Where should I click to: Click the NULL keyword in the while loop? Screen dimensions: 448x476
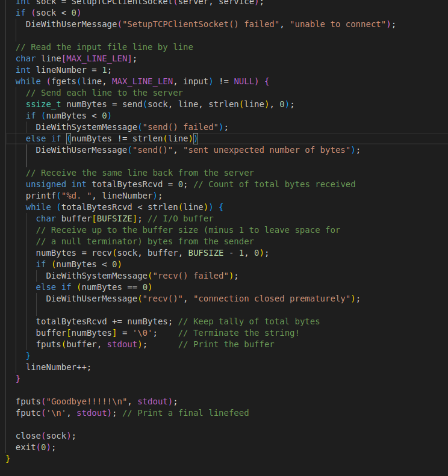tap(244, 81)
